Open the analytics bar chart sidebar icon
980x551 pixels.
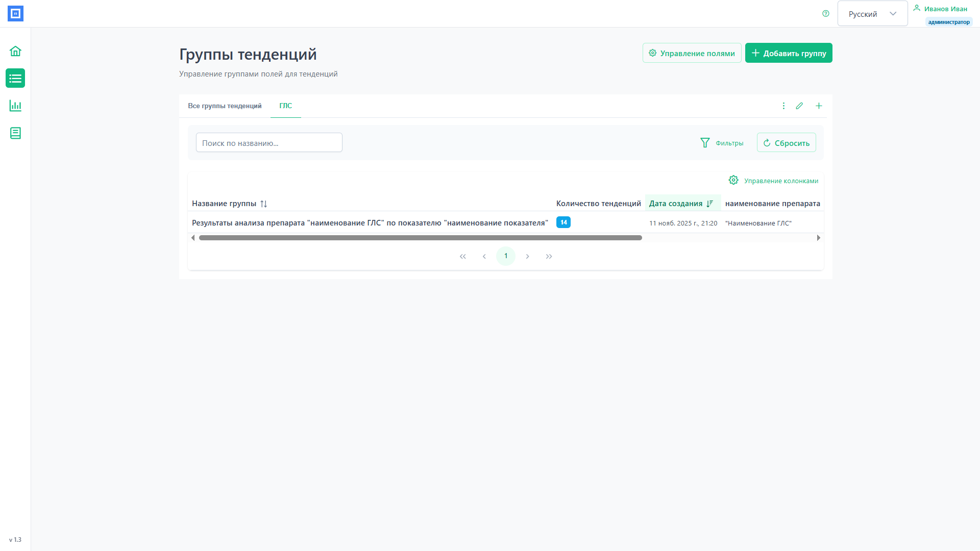(15, 106)
